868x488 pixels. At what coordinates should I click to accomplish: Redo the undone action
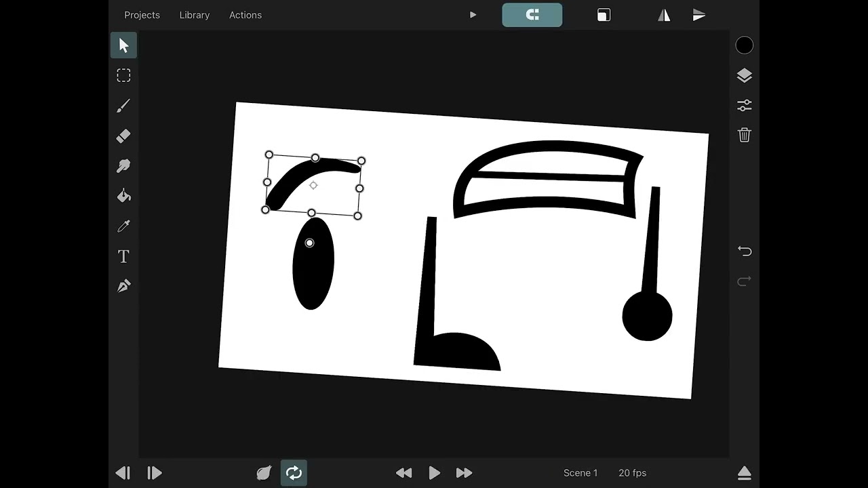pos(745,281)
